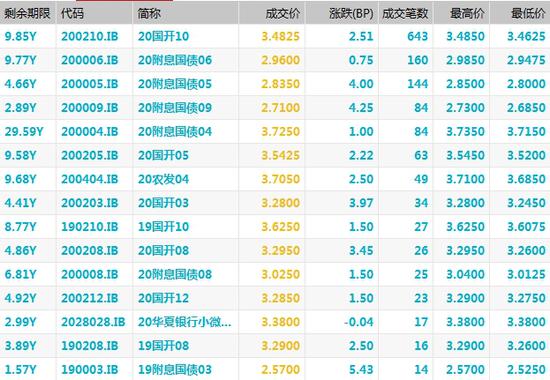Select bond code 200008.IB

tap(90, 274)
